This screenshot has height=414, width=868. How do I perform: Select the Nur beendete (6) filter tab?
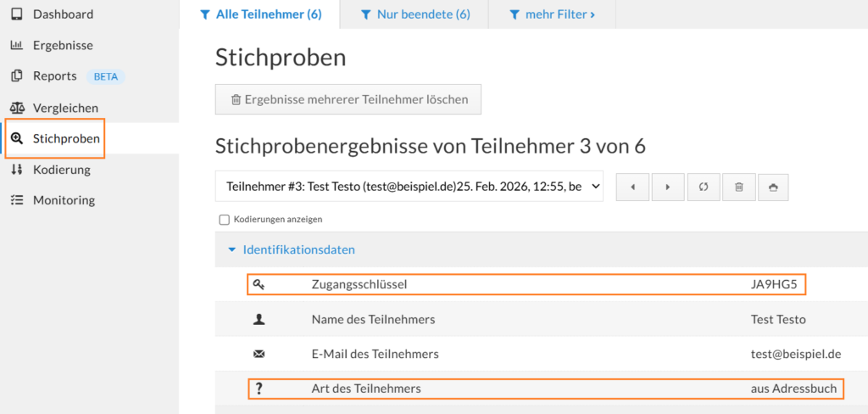[415, 14]
